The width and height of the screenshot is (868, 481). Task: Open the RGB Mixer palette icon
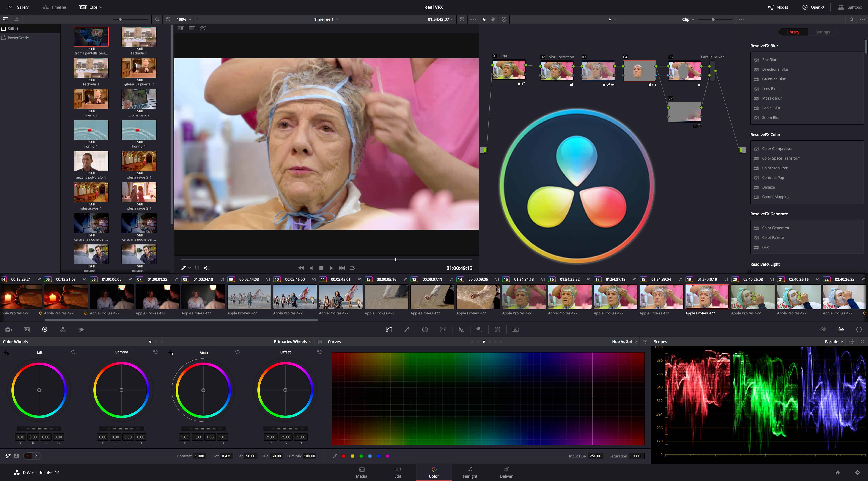pyautogui.click(x=63, y=329)
